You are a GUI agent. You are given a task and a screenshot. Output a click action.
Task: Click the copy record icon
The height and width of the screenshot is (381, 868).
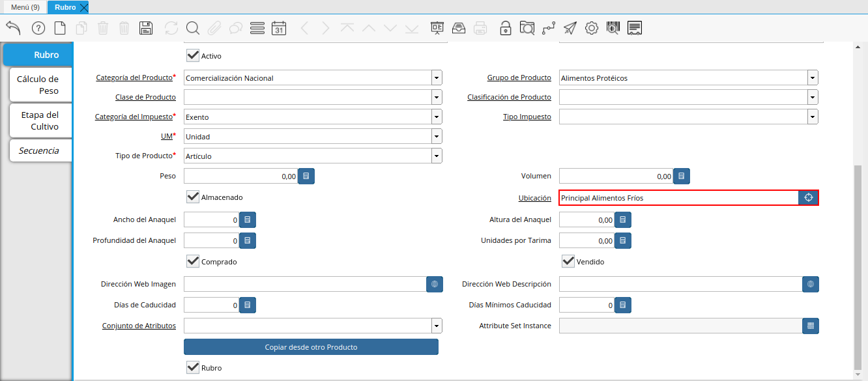pyautogui.click(x=81, y=28)
